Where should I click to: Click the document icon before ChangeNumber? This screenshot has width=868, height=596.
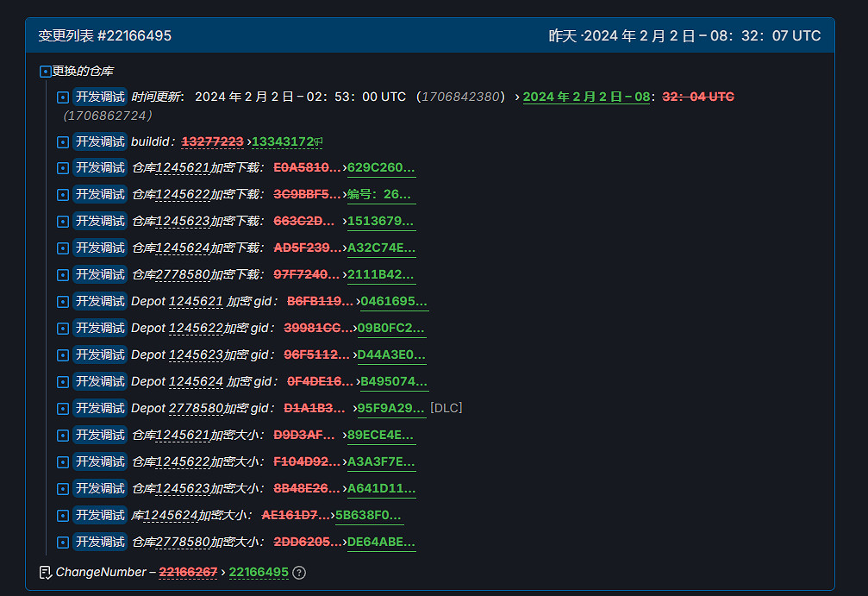pos(46,572)
